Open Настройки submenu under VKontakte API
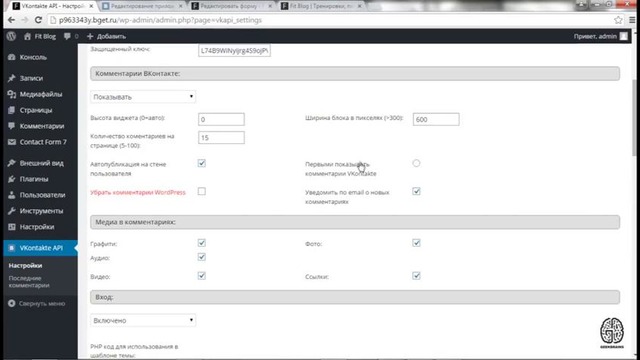 pyautogui.click(x=25, y=266)
